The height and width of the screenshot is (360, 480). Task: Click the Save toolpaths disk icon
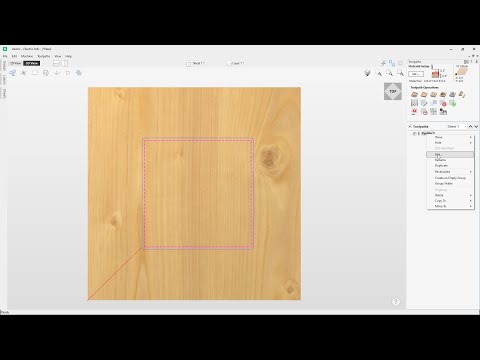point(443,112)
